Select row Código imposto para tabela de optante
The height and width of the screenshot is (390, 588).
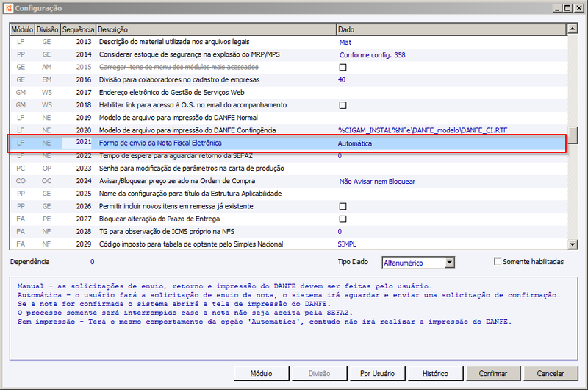288,244
